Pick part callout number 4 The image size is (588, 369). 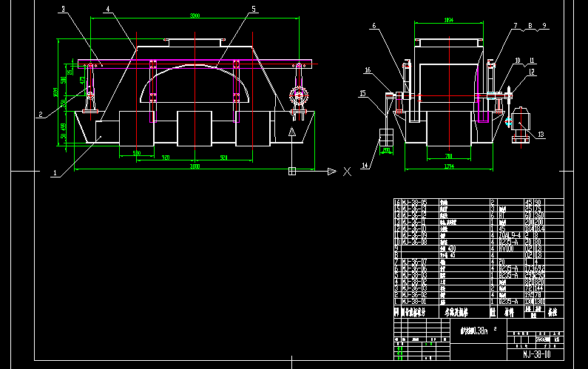click(x=107, y=9)
